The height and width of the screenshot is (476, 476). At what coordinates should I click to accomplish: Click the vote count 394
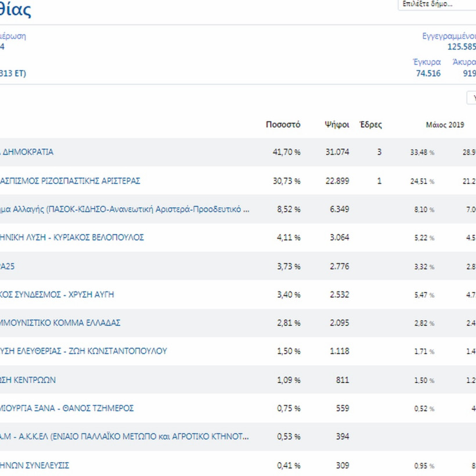pyautogui.click(x=342, y=437)
